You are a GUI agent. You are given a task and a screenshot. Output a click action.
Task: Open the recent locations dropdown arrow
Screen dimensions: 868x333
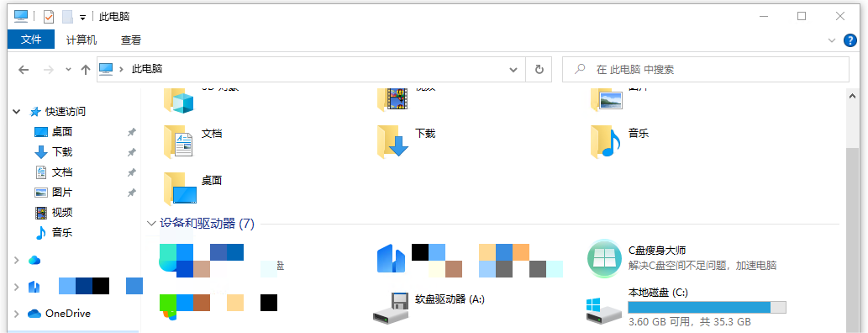pyautogui.click(x=68, y=70)
